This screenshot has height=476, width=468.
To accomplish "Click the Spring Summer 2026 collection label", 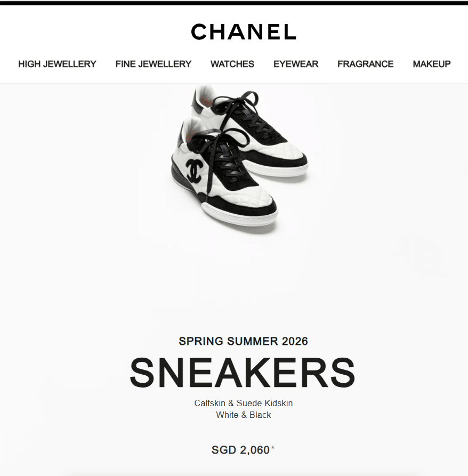I will click(x=244, y=341).
